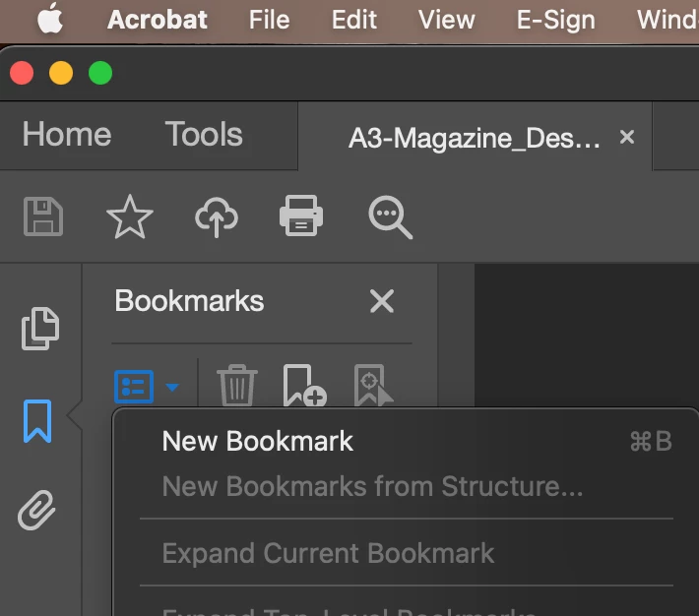Switch to the Home tab
Screen dimensions: 699x616
click(x=67, y=134)
